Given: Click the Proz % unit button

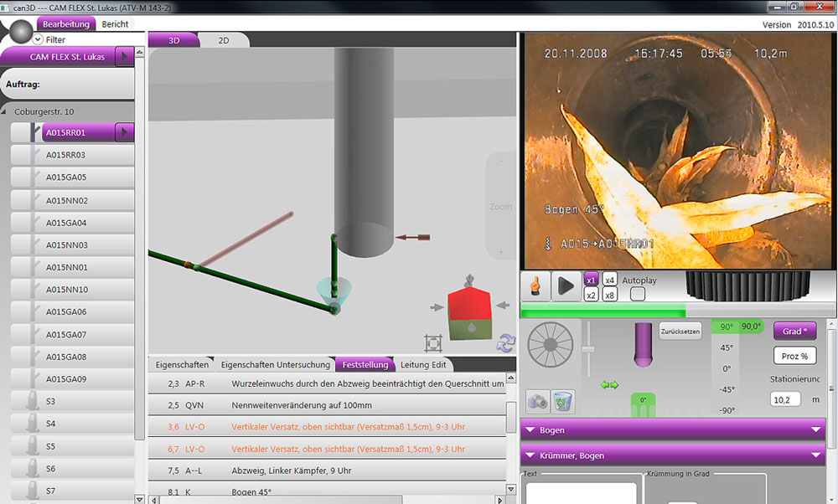Looking at the screenshot, I should 794,356.
